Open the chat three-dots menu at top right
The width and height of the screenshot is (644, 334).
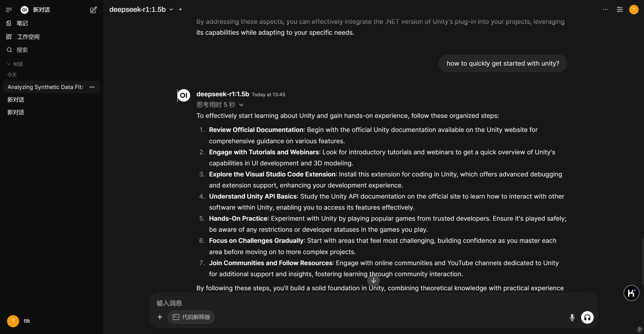coord(605,10)
